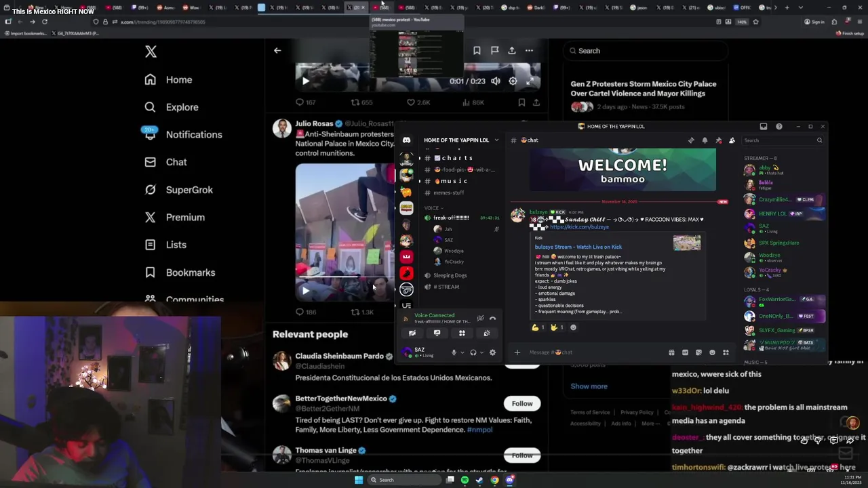Viewport: 868px width, 488px height.
Task: Share your screen in Discord voice panel
Action: click(437, 333)
